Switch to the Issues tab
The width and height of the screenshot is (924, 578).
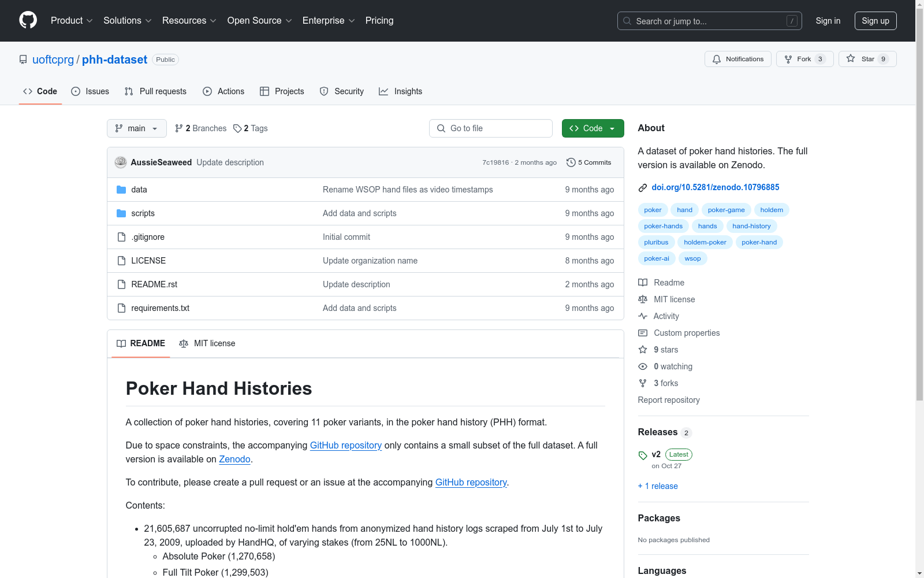click(x=90, y=91)
